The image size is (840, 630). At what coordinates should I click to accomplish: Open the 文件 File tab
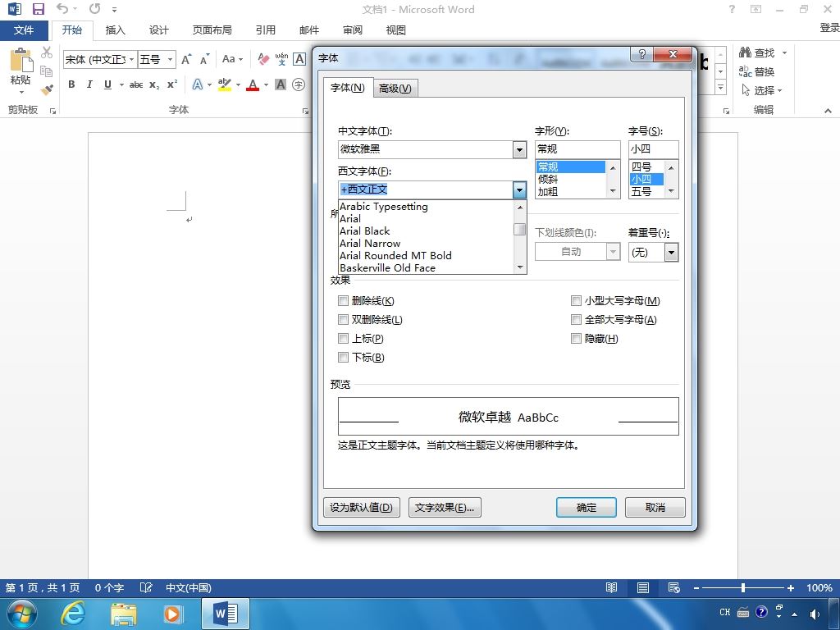(x=24, y=30)
